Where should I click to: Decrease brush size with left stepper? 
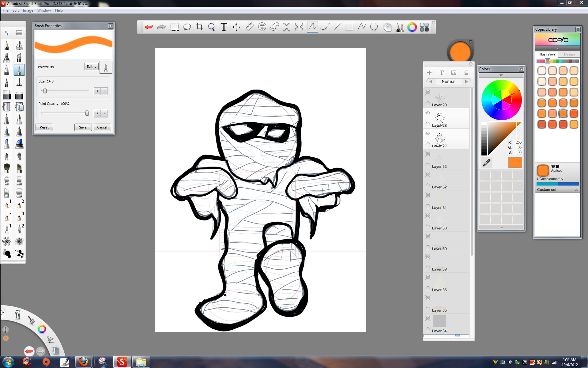(97, 91)
